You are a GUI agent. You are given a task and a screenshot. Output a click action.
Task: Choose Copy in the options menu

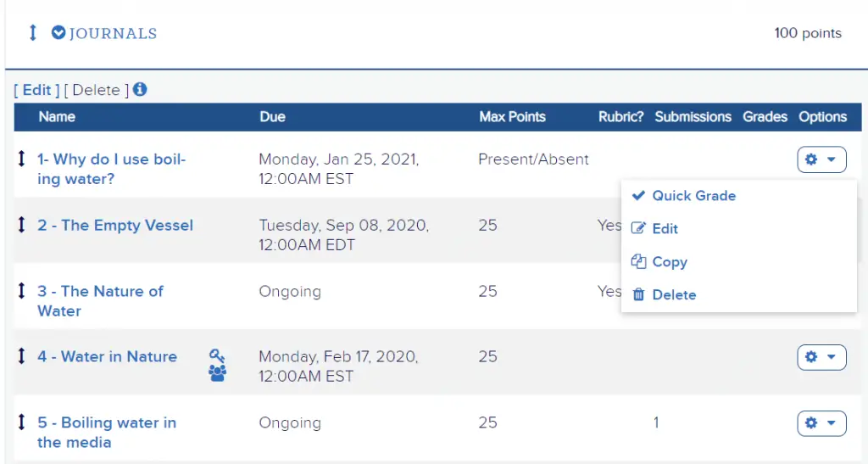pos(669,262)
